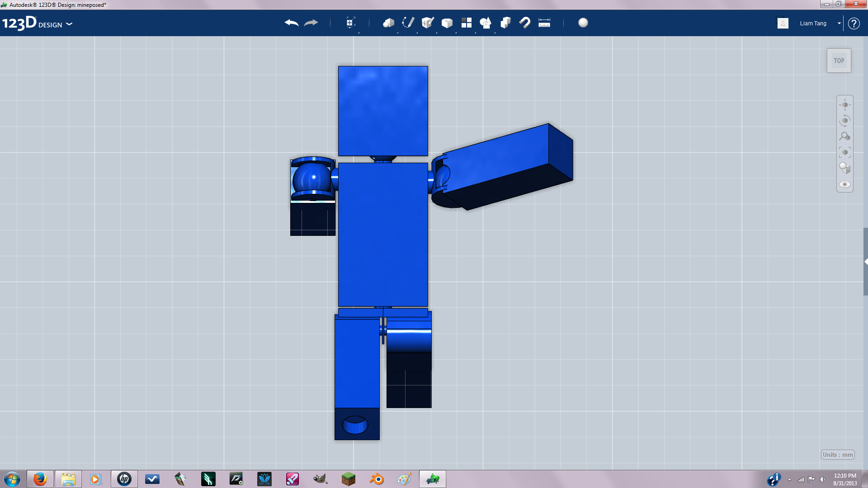Open the help question mark menu
Screen dimensions: 868x488
854,23
